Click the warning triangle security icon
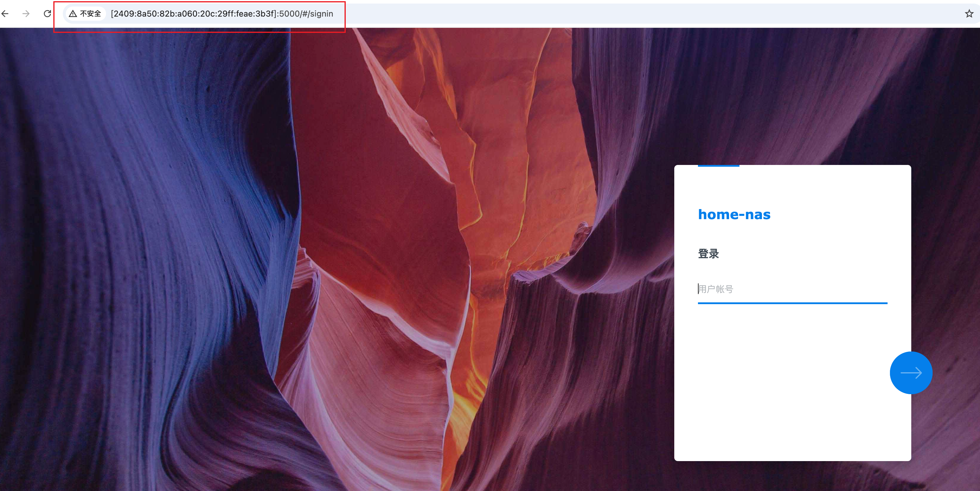The width and height of the screenshot is (980, 491). tap(73, 14)
